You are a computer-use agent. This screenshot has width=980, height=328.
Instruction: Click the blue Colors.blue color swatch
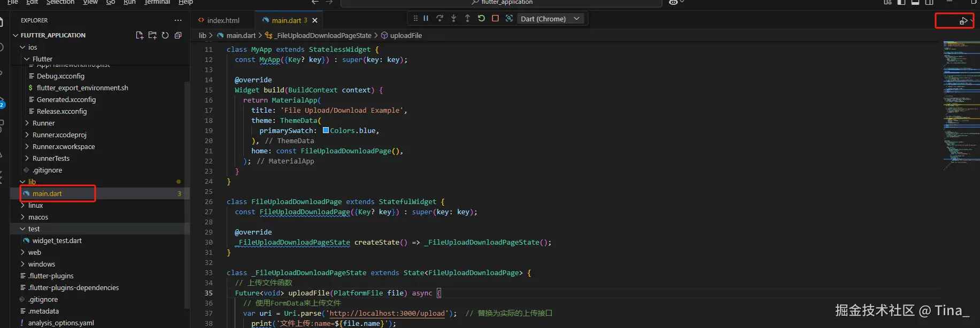point(326,130)
